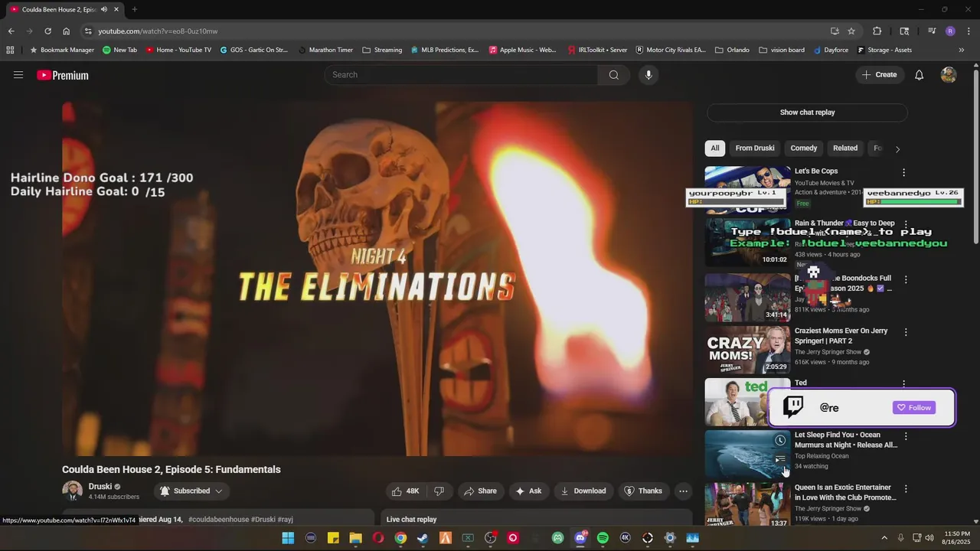This screenshot has width=980, height=551.
Task: Open the YouTube account avatar menu
Action: 949,75
